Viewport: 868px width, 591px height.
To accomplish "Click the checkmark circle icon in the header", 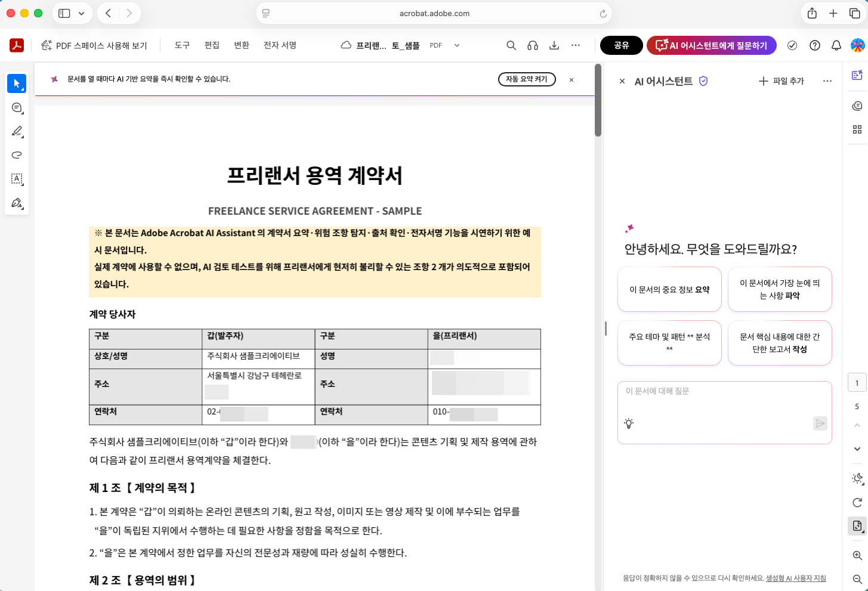I will 792,45.
